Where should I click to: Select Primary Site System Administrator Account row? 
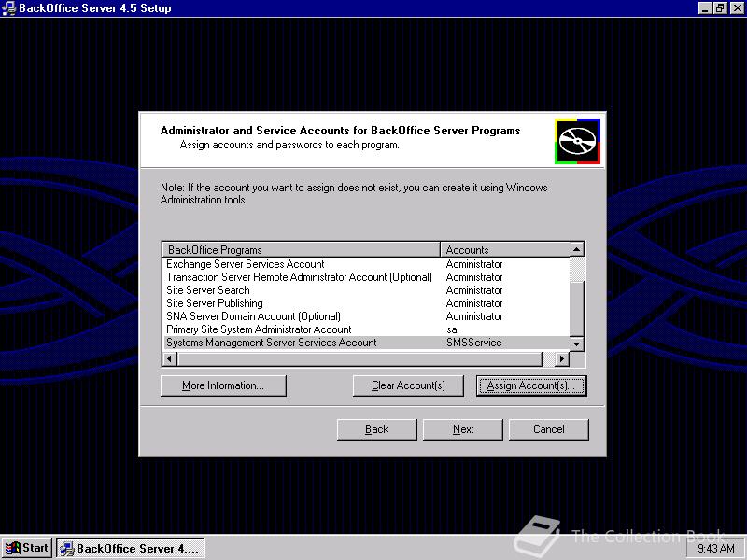point(366,329)
